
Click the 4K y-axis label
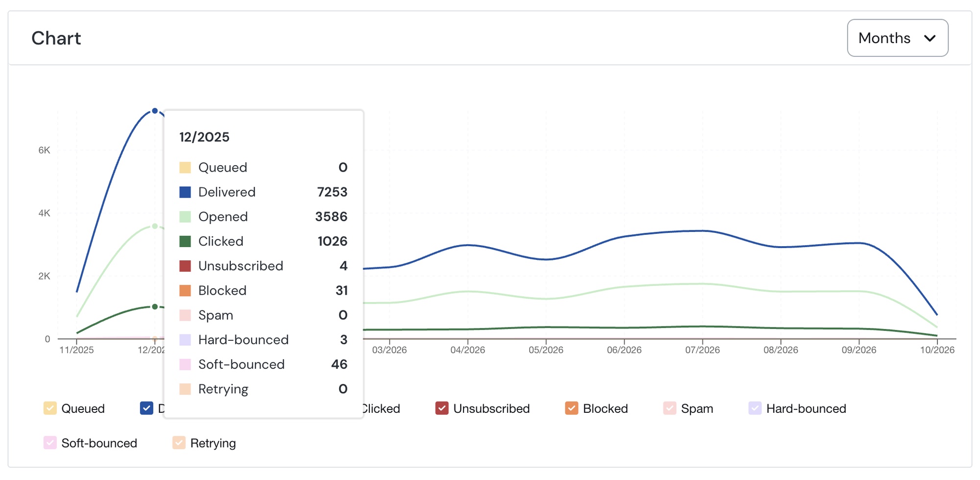click(44, 213)
